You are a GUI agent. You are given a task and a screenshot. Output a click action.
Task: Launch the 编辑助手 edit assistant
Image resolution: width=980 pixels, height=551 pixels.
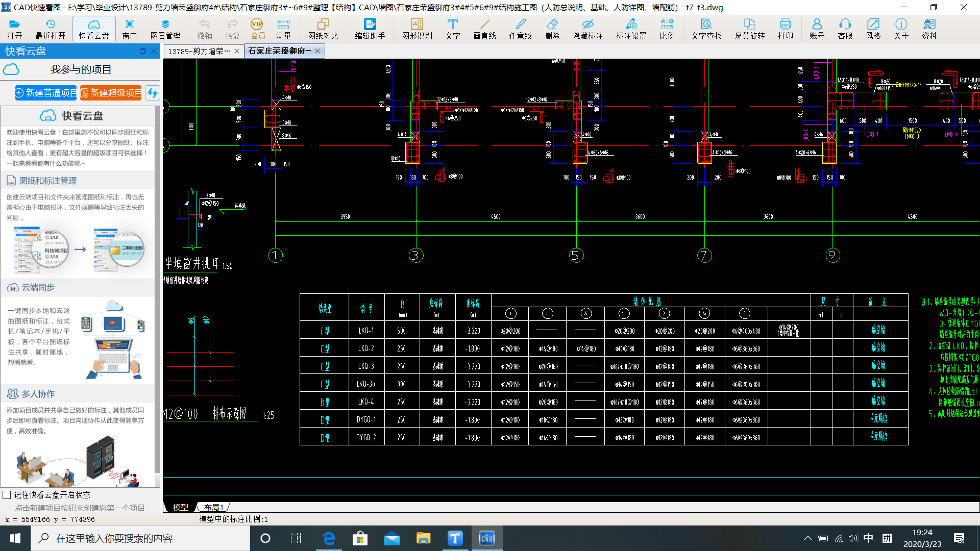click(370, 29)
